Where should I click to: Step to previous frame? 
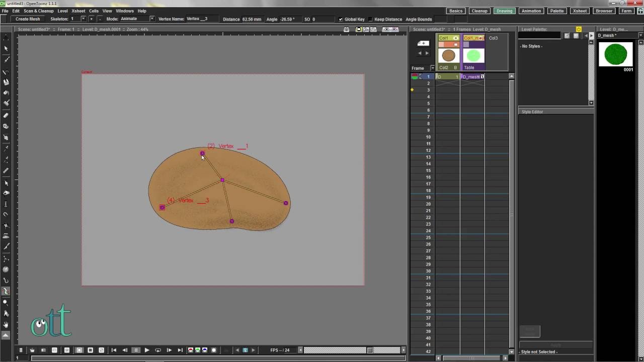[x=125, y=350]
